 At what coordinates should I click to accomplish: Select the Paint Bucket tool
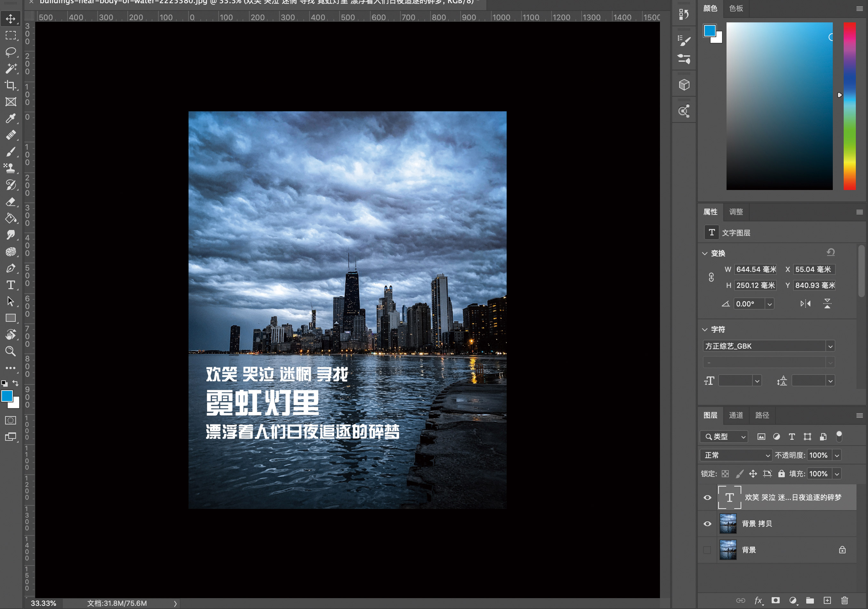pyautogui.click(x=11, y=218)
